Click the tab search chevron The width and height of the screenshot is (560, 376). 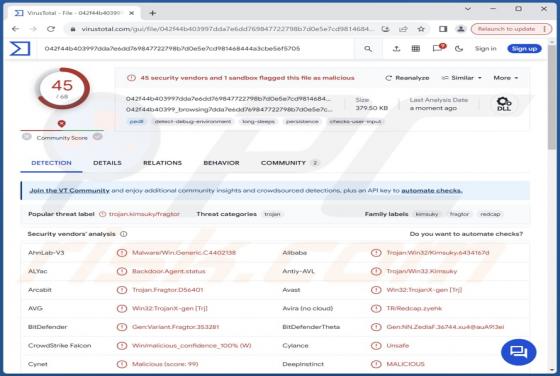(x=468, y=9)
